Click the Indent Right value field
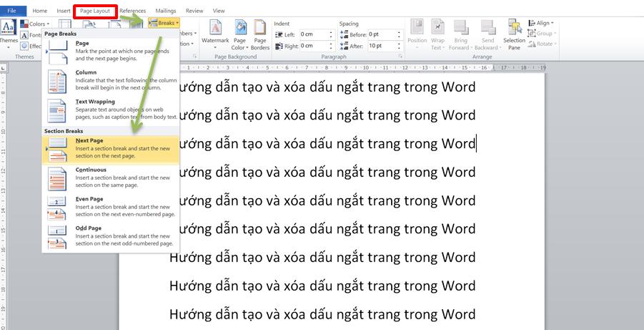The image size is (644, 330). [314, 46]
